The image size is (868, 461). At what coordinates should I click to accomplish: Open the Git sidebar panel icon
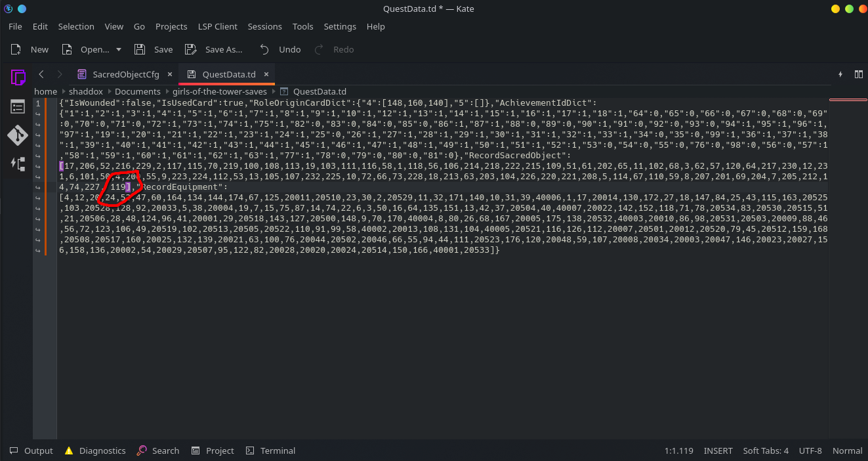[x=18, y=135]
